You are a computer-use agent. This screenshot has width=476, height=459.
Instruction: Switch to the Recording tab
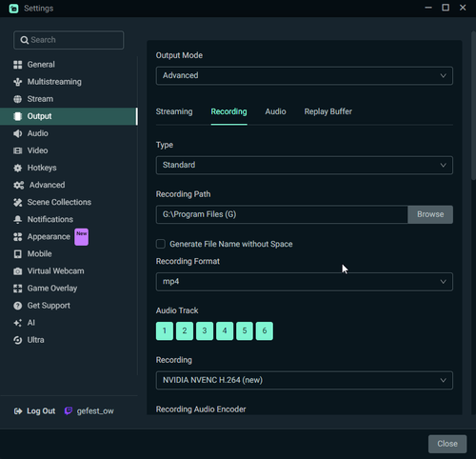[228, 111]
